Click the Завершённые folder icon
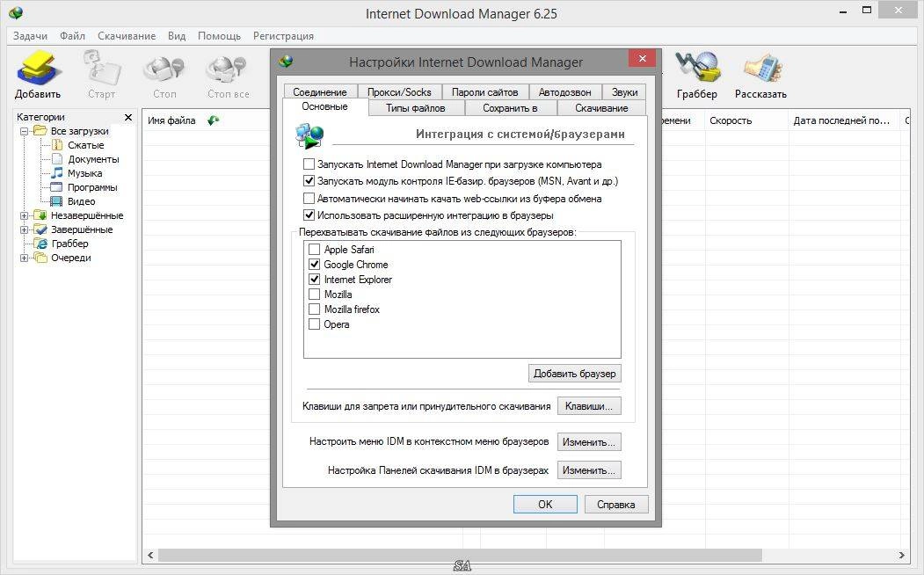Screen dimensions: 924x575 [40, 229]
